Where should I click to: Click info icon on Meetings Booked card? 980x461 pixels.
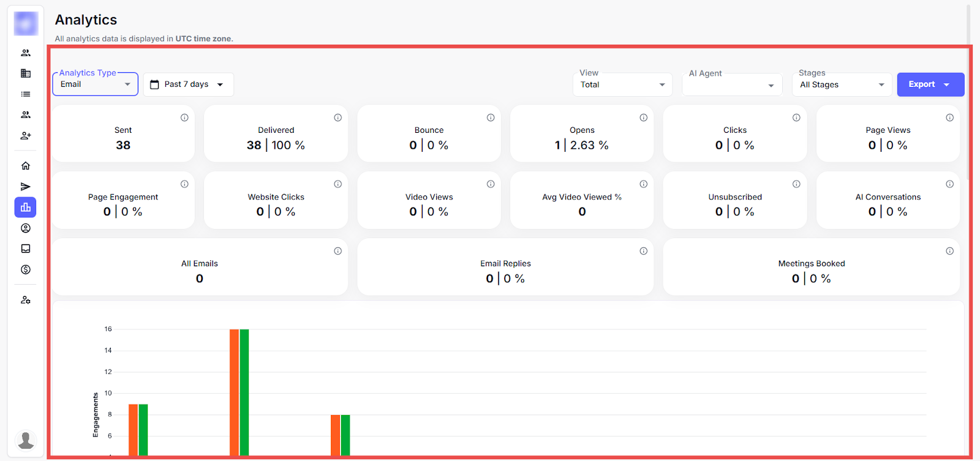949,251
